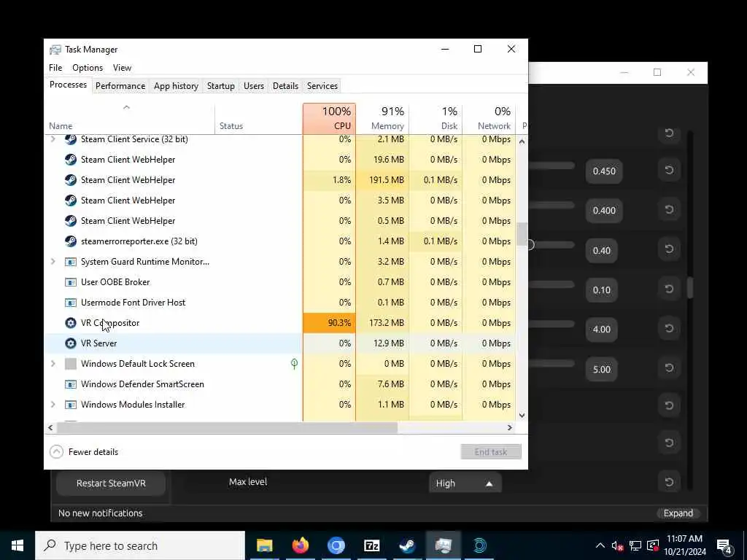This screenshot has height=560, width=747.
Task: Open Steam from the taskbar
Action: click(x=407, y=545)
